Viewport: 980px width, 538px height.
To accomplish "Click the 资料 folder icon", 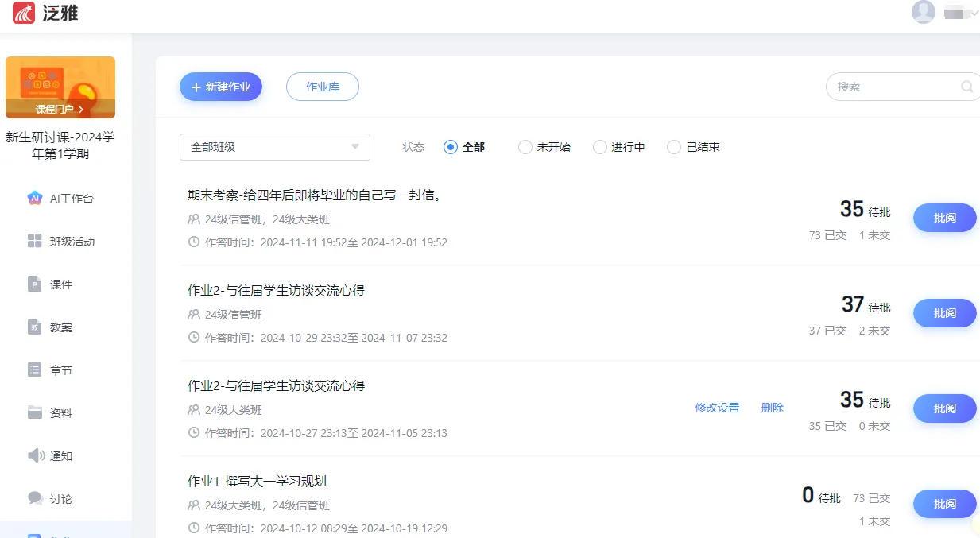I will click(35, 413).
